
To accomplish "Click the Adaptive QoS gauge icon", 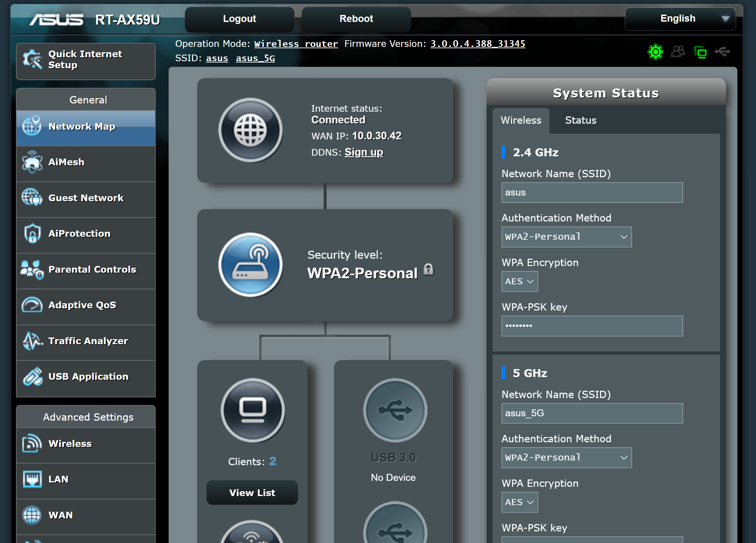I will point(32,305).
